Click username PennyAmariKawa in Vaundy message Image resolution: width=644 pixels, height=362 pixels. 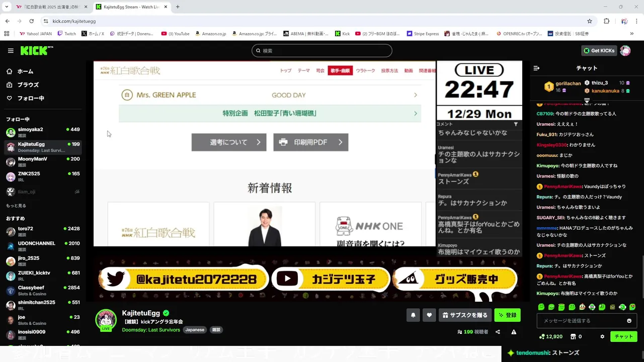[x=562, y=187]
